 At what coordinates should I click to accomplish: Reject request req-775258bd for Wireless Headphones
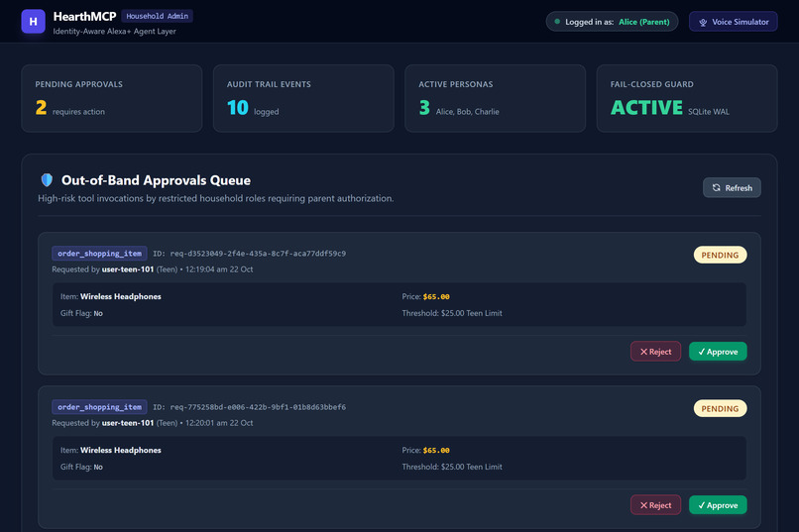click(x=655, y=505)
